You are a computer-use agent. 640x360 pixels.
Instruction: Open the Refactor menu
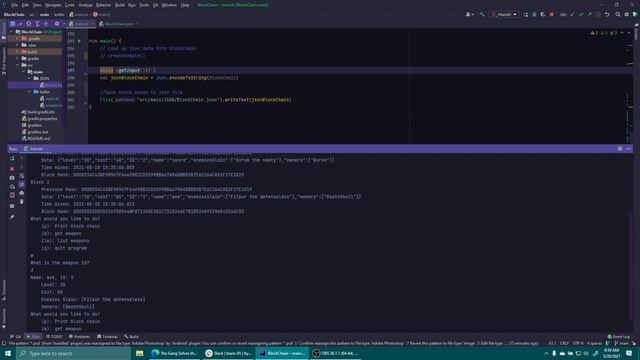coord(103,5)
